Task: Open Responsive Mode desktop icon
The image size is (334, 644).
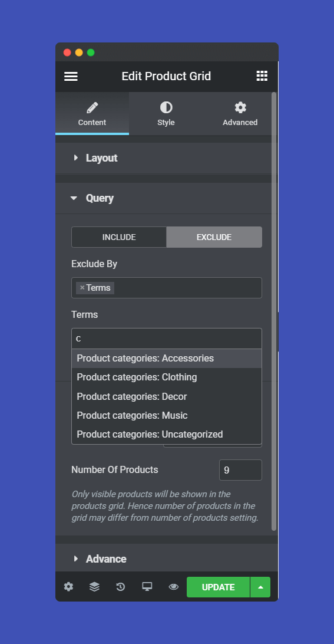Action: tap(147, 587)
